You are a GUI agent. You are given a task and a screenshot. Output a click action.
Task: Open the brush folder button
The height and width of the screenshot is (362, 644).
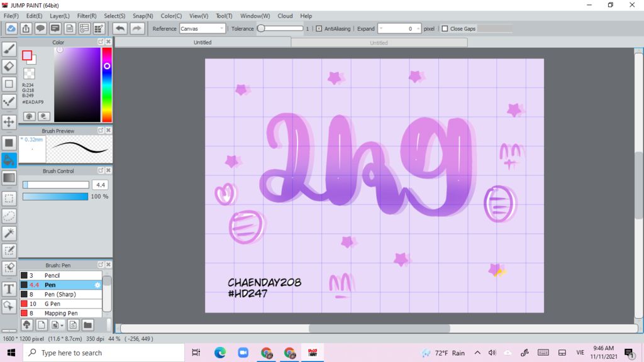click(x=87, y=325)
